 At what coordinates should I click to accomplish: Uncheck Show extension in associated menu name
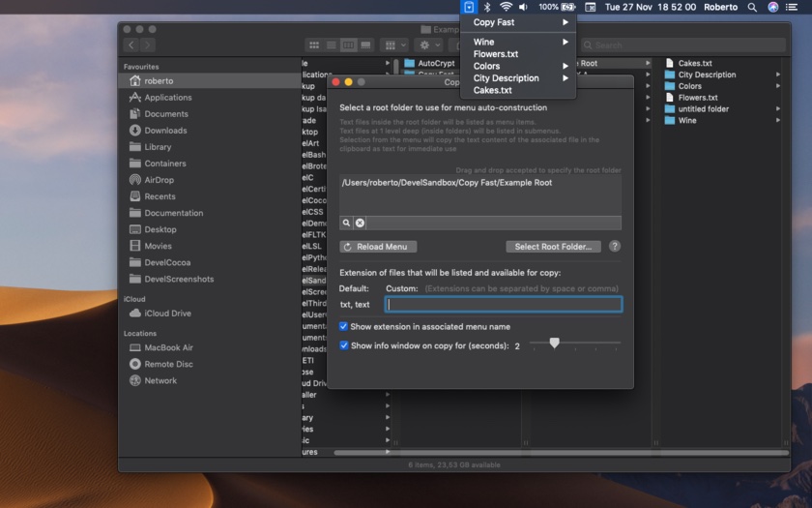[x=343, y=327]
